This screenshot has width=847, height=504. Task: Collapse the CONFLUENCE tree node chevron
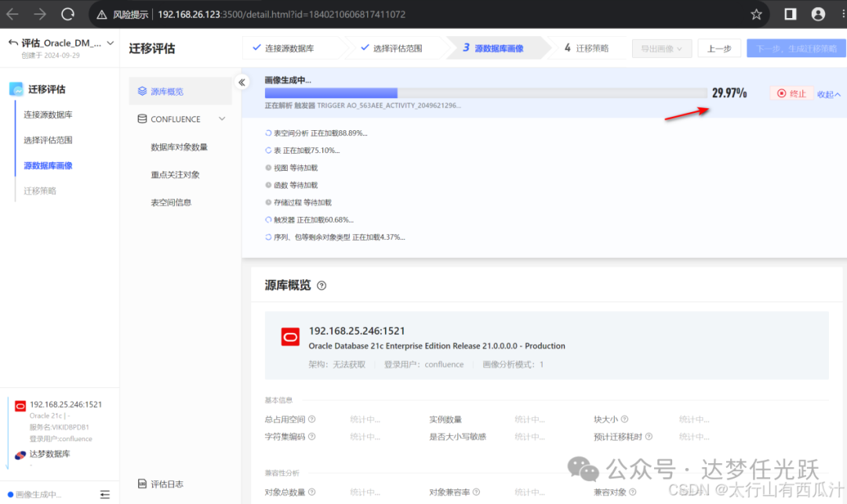[x=223, y=118]
